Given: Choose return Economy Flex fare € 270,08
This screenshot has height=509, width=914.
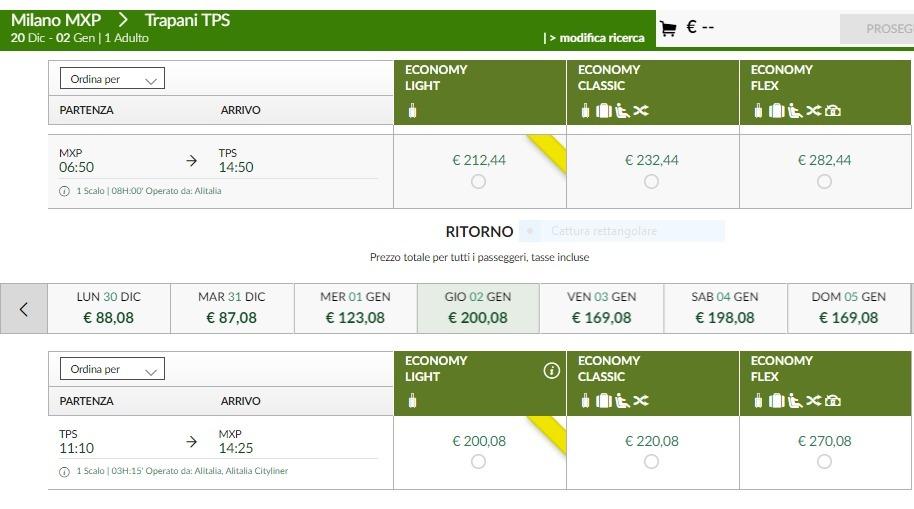Looking at the screenshot, I should pyautogui.click(x=824, y=461).
